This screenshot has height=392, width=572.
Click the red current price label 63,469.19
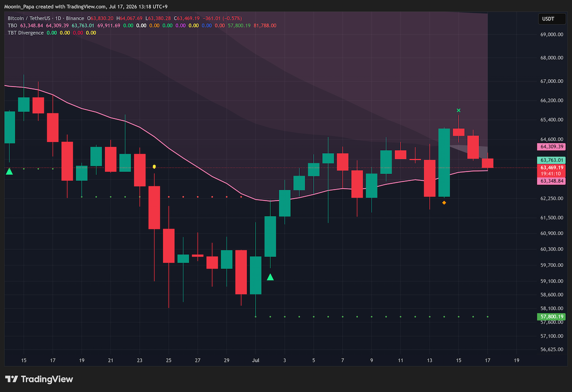pyautogui.click(x=552, y=168)
